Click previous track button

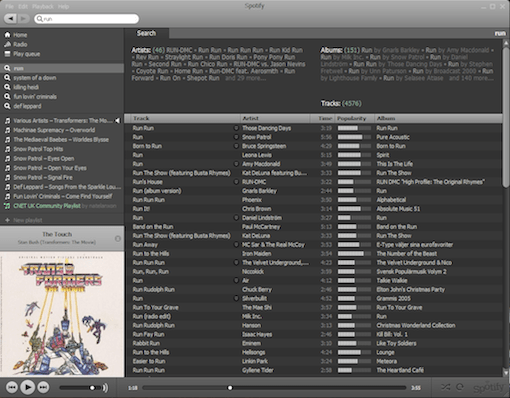point(12,387)
